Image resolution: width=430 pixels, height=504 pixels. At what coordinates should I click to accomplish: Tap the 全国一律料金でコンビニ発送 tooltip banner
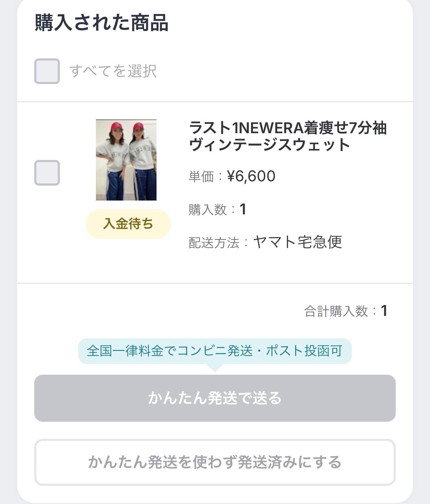(x=215, y=351)
